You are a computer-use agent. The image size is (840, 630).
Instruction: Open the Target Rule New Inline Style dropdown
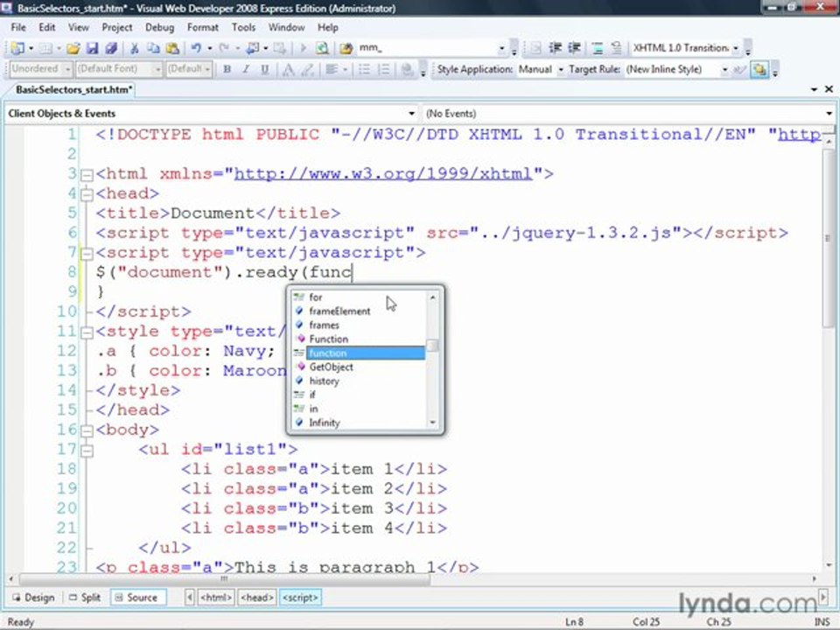pyautogui.click(x=724, y=70)
